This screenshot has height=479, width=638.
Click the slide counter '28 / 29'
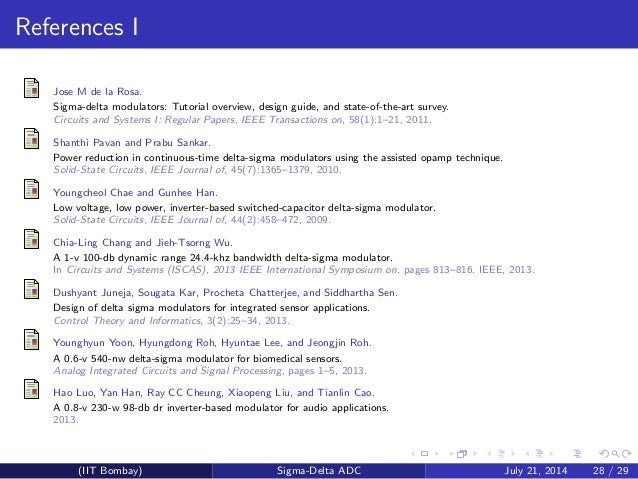point(611,471)
